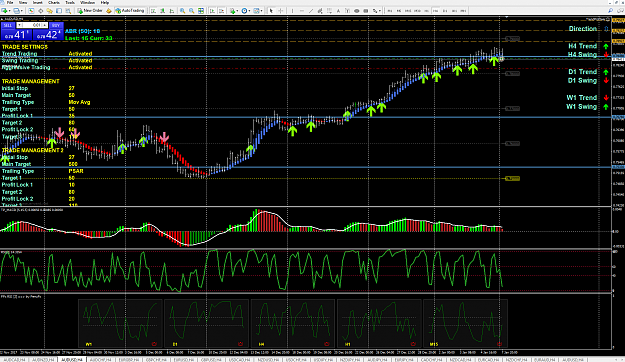Open the New Chart toolbar icon
The height and width of the screenshot is (362, 625).
4,11
